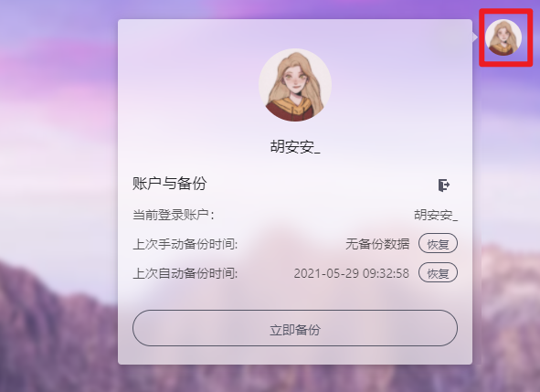This screenshot has width=540, height=392.
Task: Click blank panel space beside the large avatar
Action: pos(396,86)
